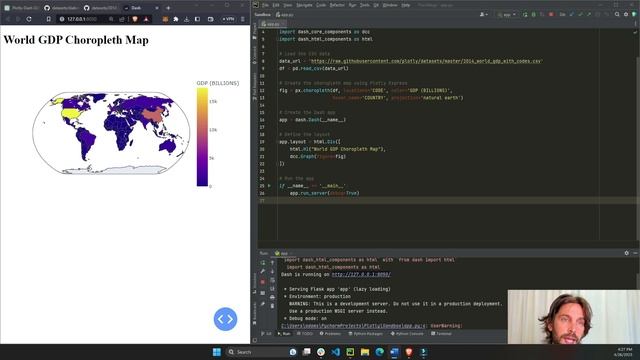
Task: Open browser hamburger menu
Action: click(x=243, y=19)
